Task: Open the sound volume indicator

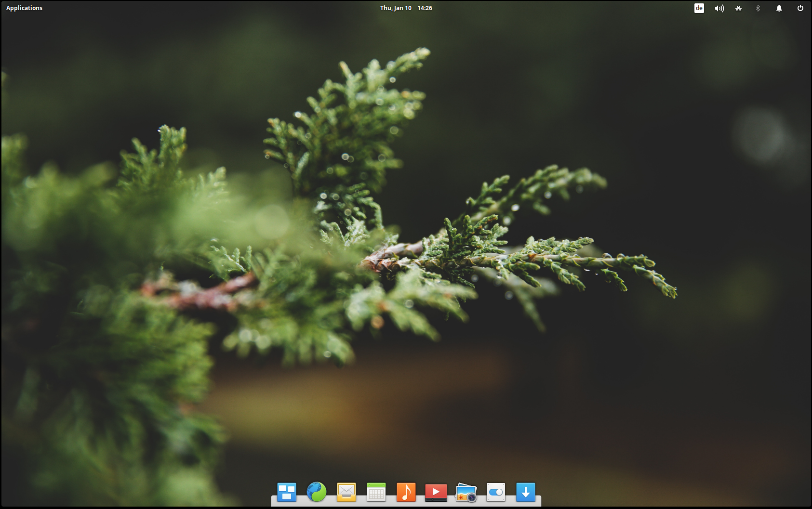Action: pos(719,8)
